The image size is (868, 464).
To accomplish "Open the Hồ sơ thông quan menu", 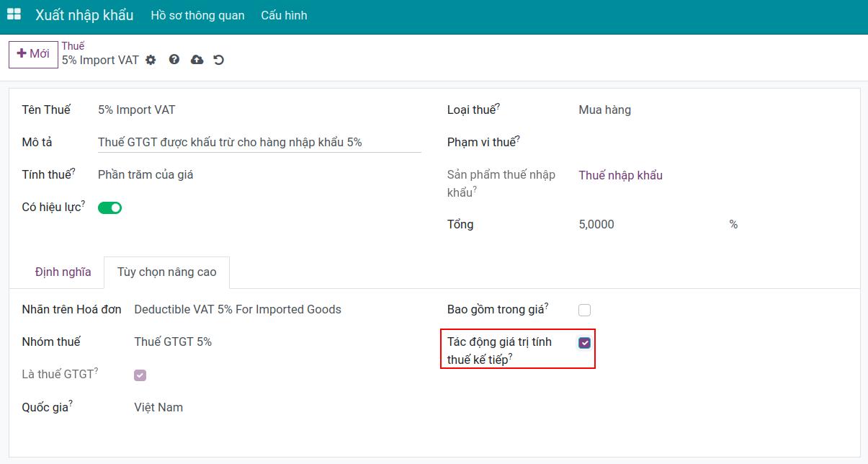I will pyautogui.click(x=197, y=15).
